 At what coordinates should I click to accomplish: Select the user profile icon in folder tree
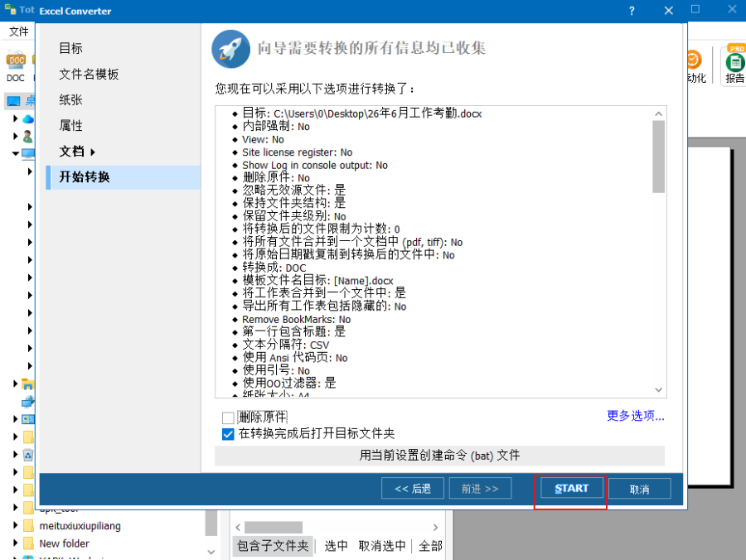[x=27, y=137]
